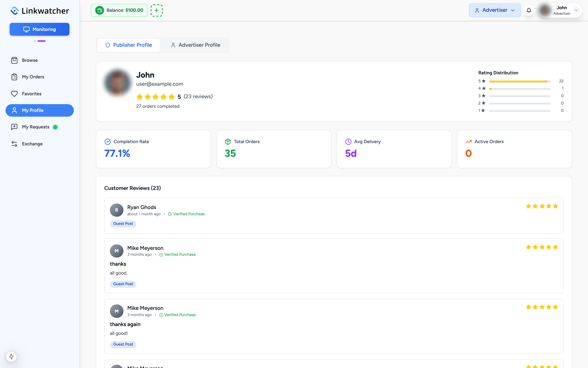The image size is (588, 368).
Task: Click '27 orders completed' text
Action: 158,106
